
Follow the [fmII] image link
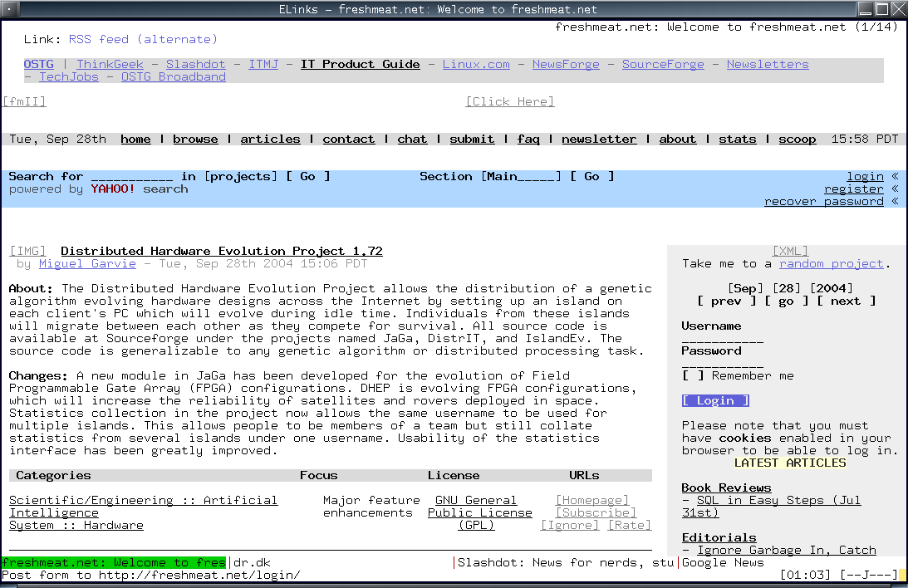24,102
